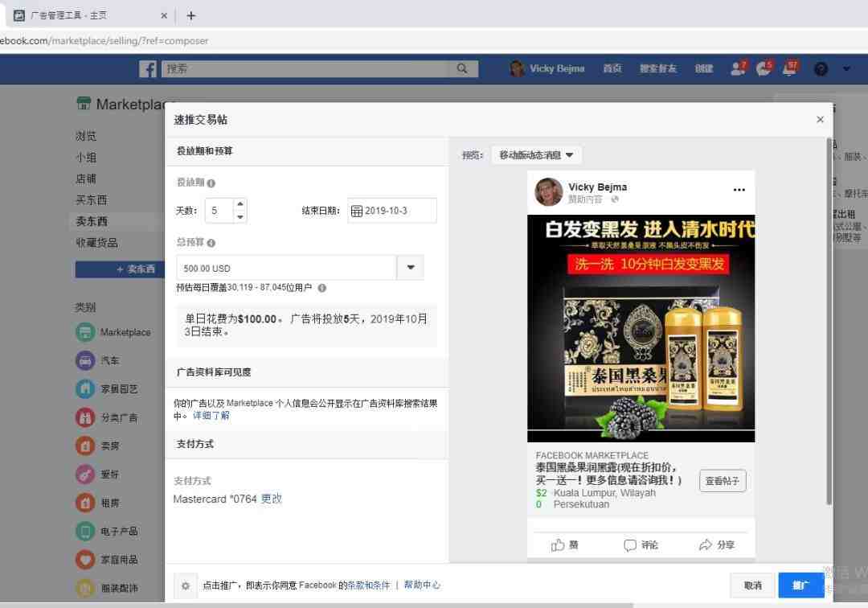Open the settings gear in the dialog footer
Image resolution: width=868 pixels, height=608 pixels.
[x=186, y=585]
